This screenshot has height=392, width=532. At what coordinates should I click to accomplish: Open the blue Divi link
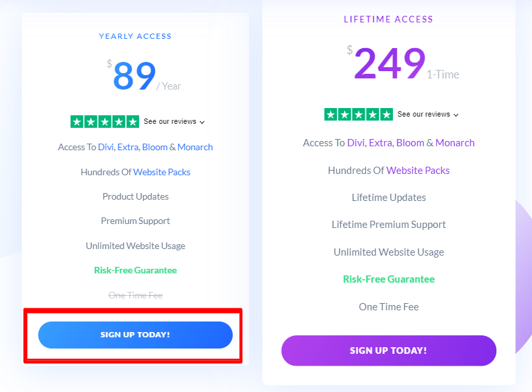click(x=105, y=147)
